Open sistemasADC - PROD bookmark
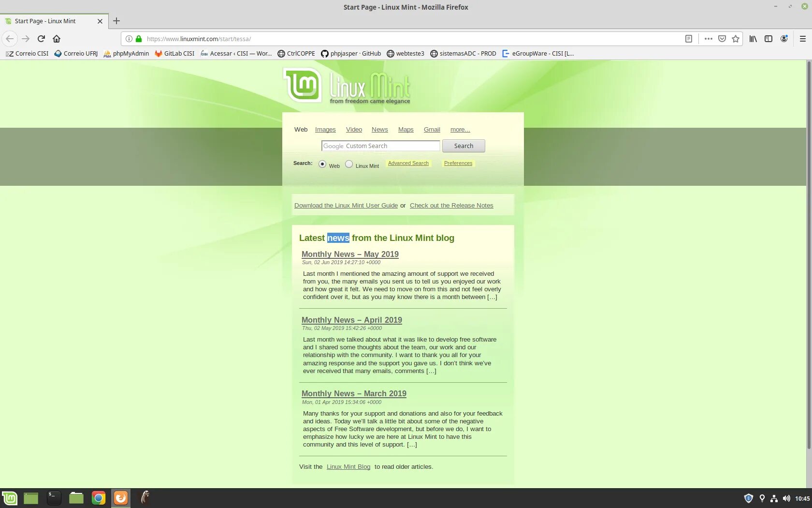 pyautogui.click(x=463, y=54)
